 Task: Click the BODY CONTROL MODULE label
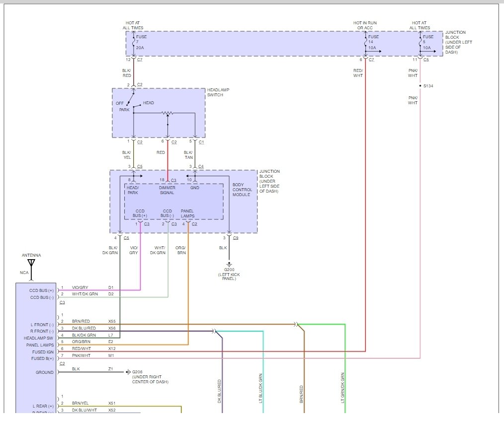(242, 190)
